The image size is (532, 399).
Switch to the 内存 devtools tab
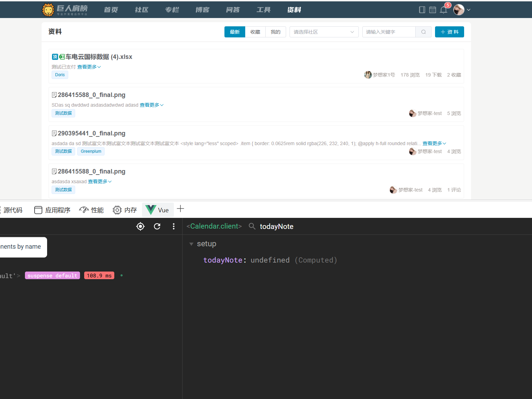point(125,210)
